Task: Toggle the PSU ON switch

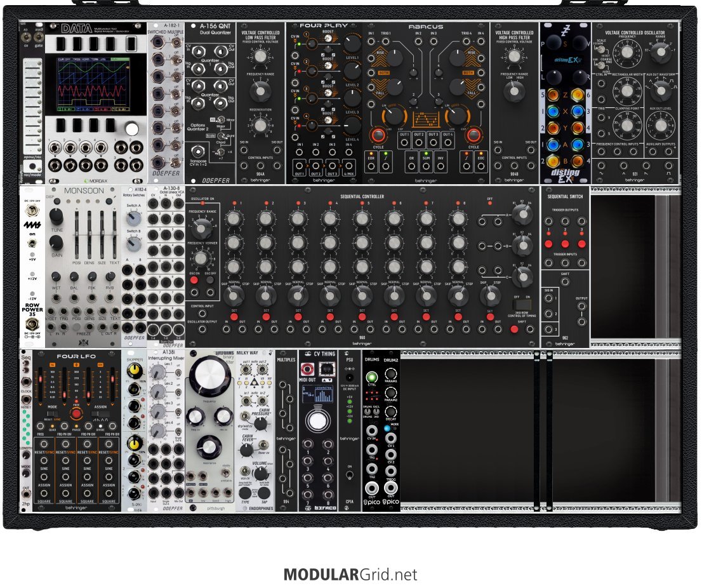Action: click(349, 474)
